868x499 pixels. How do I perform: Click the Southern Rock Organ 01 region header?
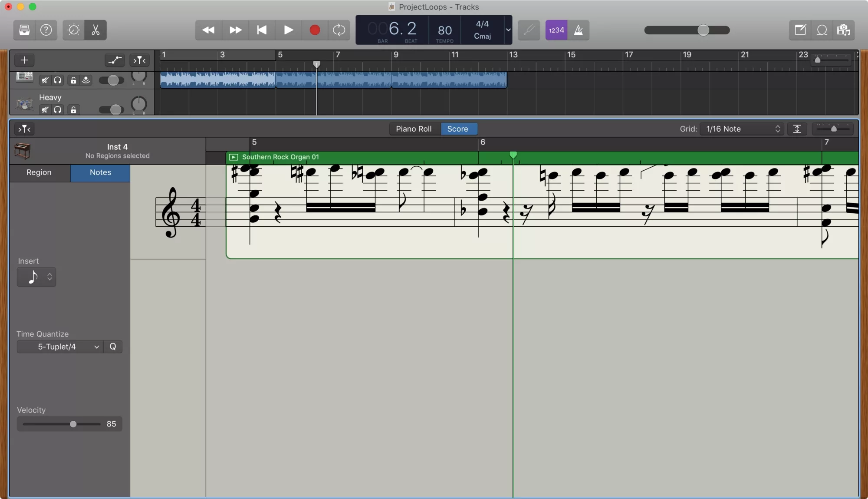tap(280, 157)
